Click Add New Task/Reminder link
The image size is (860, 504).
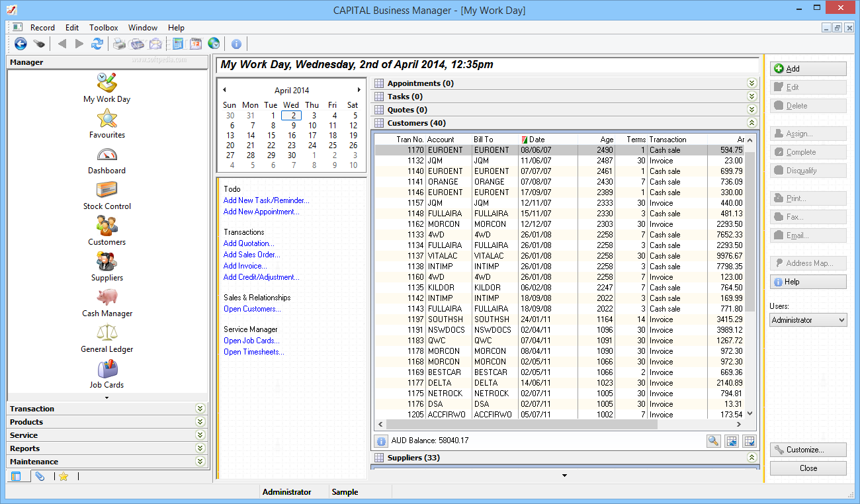click(x=266, y=200)
